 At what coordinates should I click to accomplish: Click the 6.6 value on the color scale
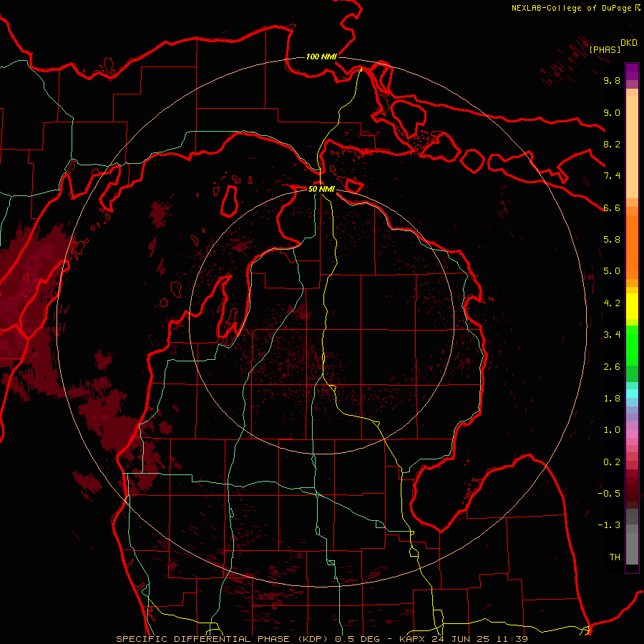pos(612,208)
